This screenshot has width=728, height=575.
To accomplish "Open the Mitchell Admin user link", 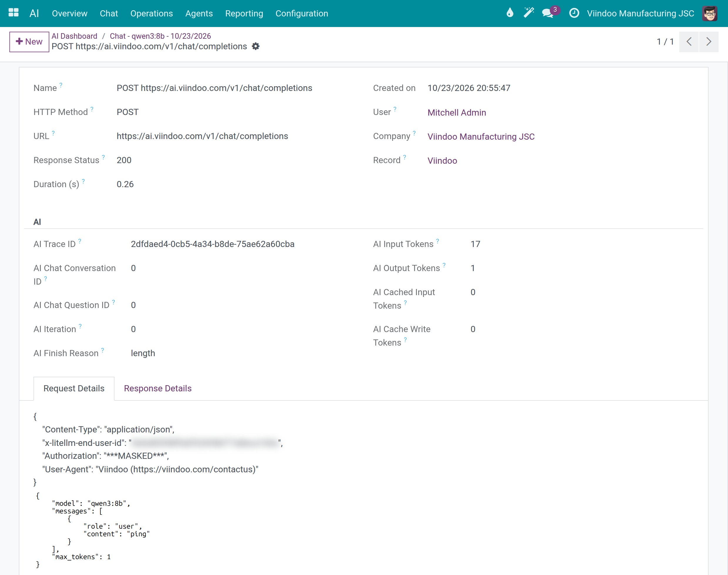I will click(x=456, y=112).
